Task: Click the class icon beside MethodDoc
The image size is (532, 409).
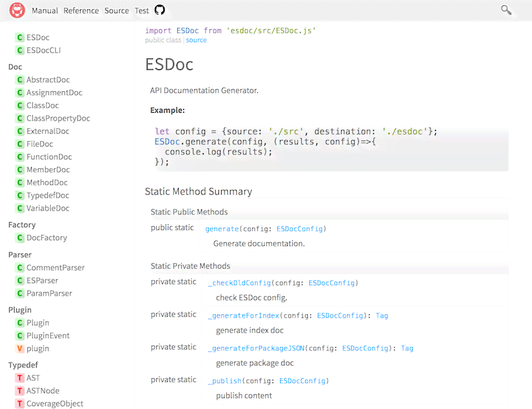Action: [x=19, y=183]
